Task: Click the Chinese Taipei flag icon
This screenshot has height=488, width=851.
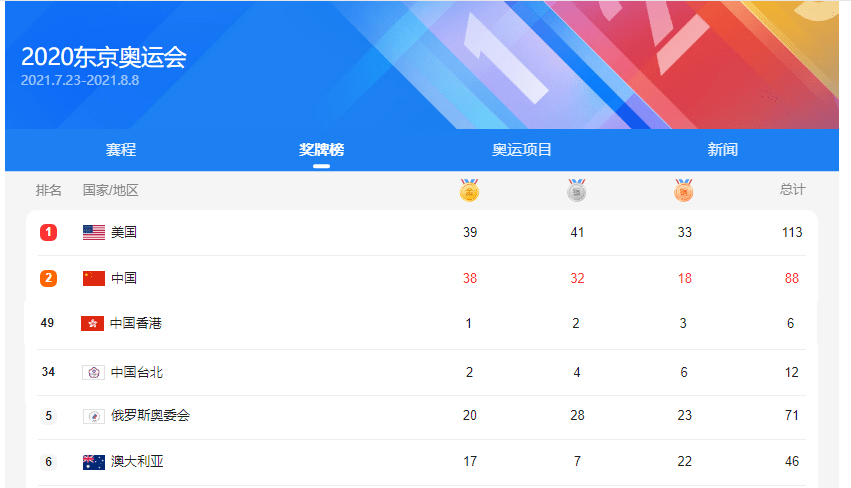Action: coord(93,372)
